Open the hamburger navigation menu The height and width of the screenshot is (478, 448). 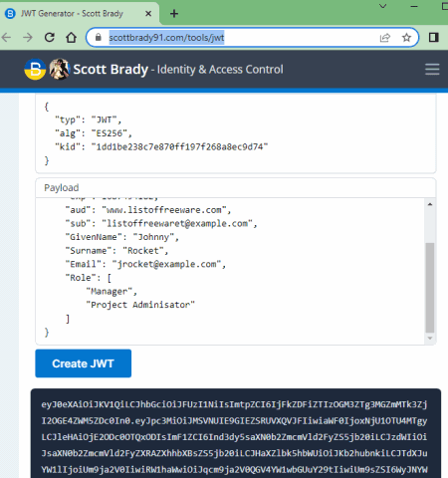432,70
